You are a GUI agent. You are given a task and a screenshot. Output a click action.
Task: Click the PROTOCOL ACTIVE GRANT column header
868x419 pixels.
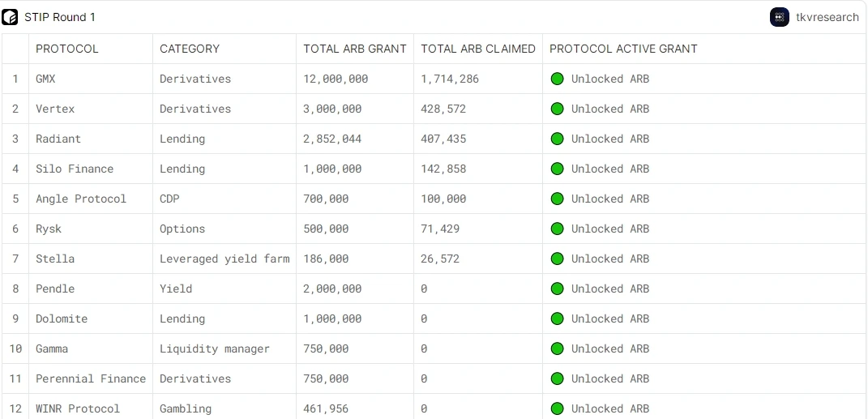[x=623, y=49]
